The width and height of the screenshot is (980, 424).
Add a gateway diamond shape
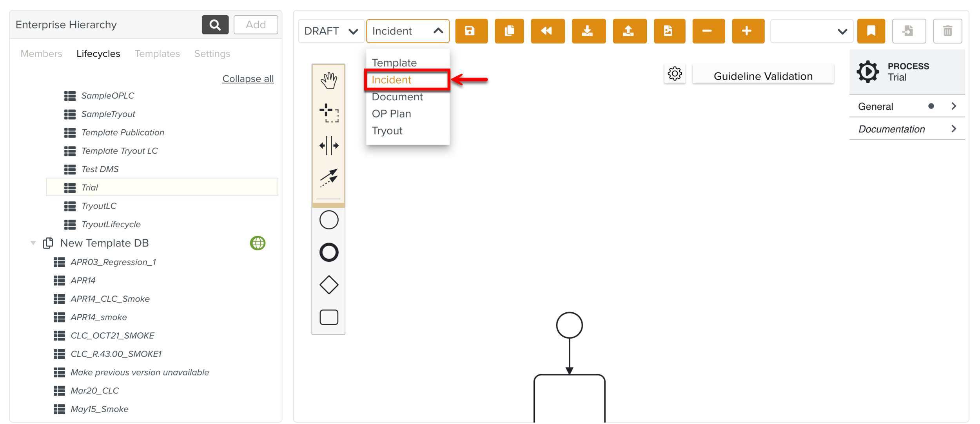[328, 285]
